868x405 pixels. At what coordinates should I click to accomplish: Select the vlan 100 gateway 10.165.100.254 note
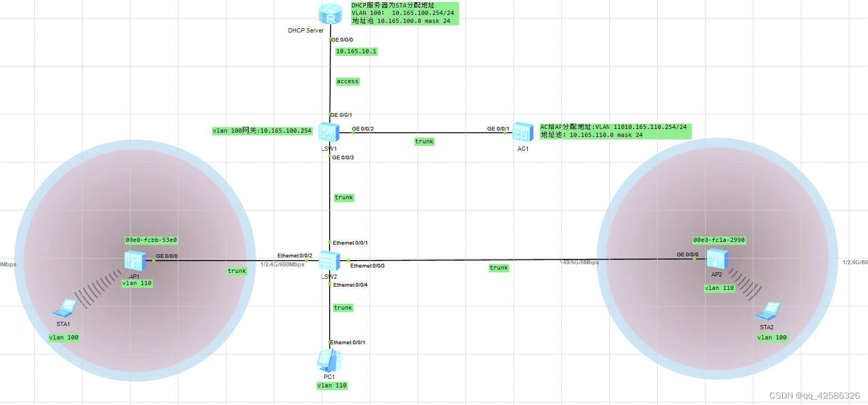click(x=262, y=131)
